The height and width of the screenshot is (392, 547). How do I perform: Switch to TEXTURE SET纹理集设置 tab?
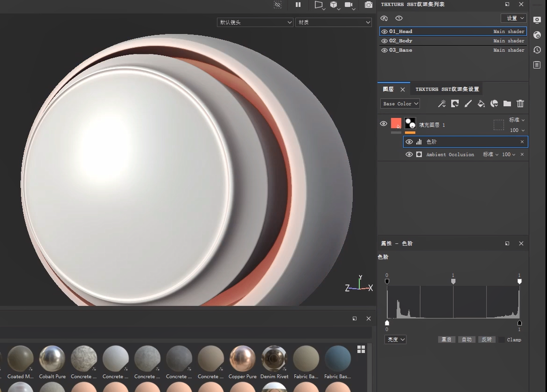pyautogui.click(x=447, y=89)
